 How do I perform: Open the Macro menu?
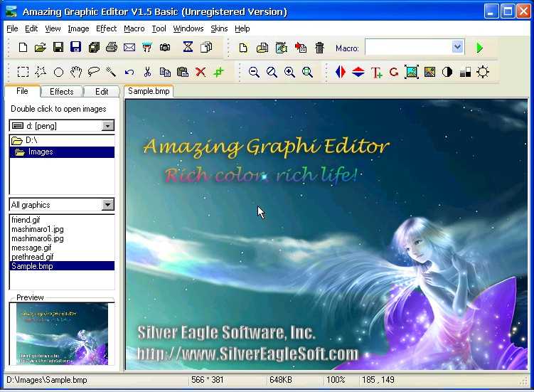[134, 28]
